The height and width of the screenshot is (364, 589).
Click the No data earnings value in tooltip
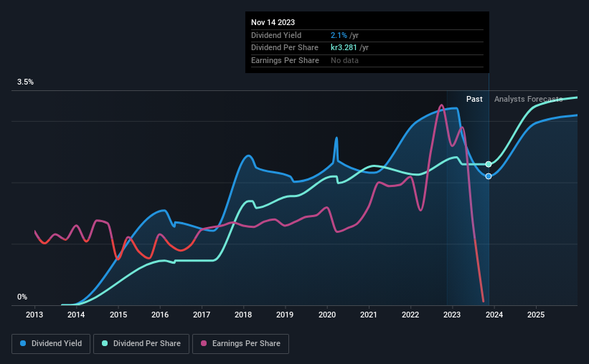344,60
